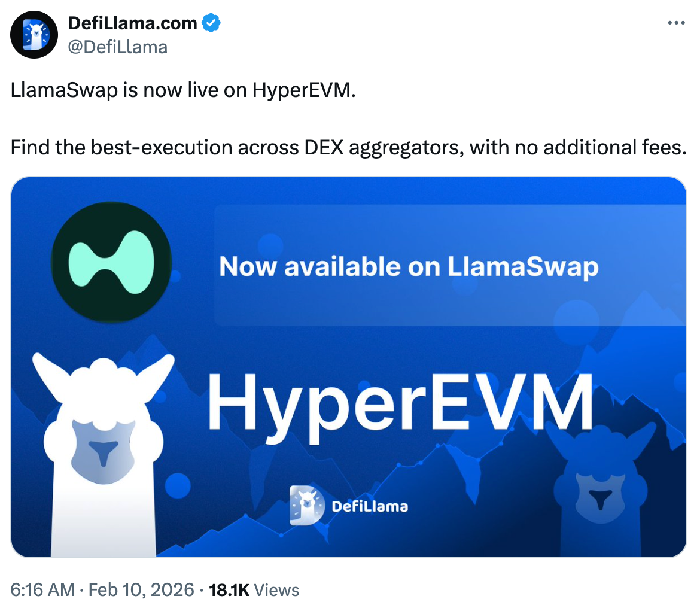Click the word HyperEVM in the tweet text

tap(304, 90)
